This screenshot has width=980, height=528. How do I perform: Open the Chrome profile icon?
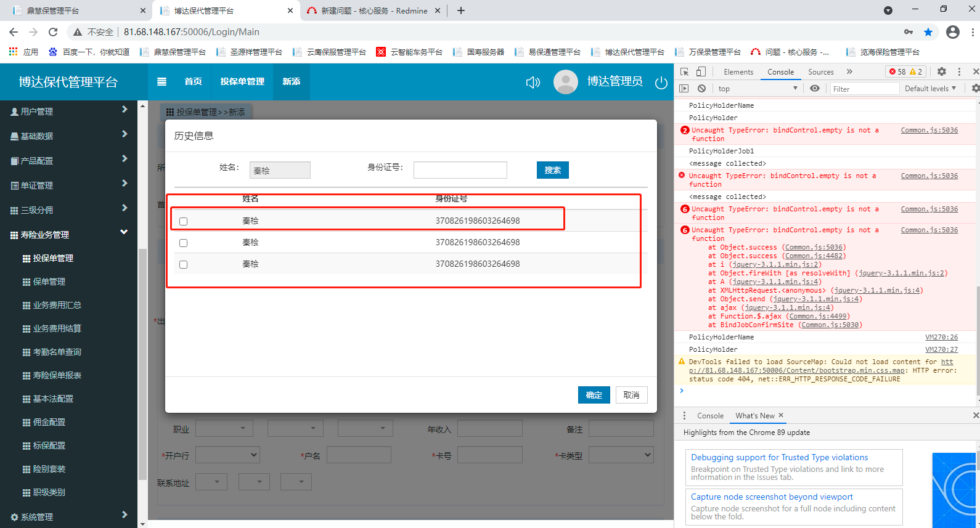[953, 32]
